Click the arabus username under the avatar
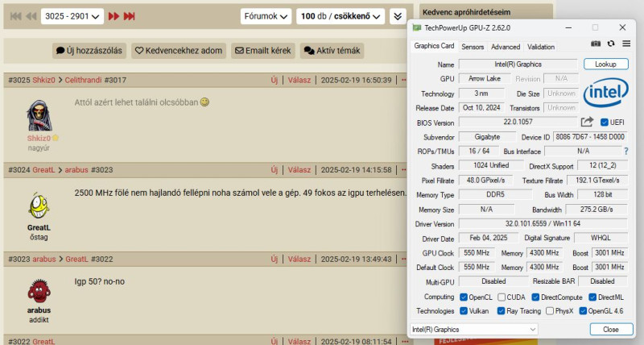 [x=39, y=310]
